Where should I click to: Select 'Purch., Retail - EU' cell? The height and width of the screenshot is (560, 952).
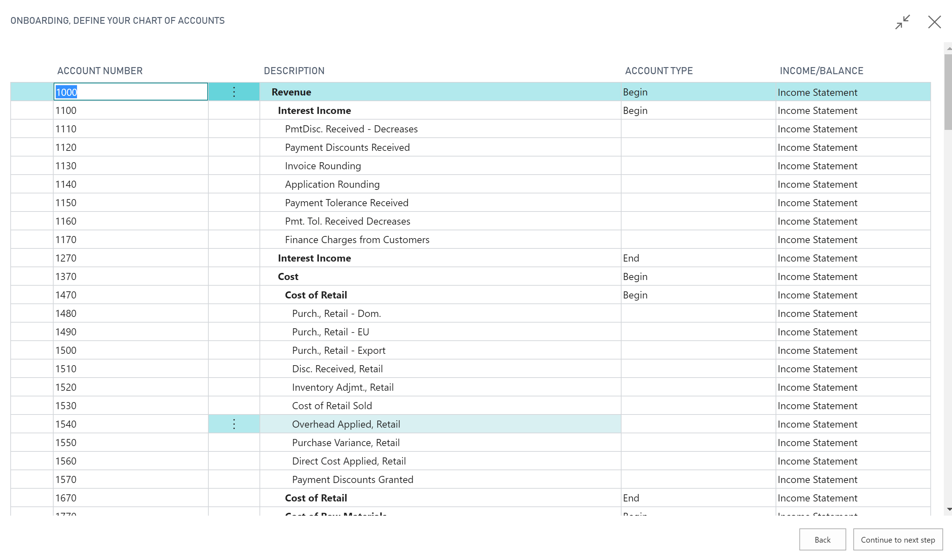click(x=441, y=332)
